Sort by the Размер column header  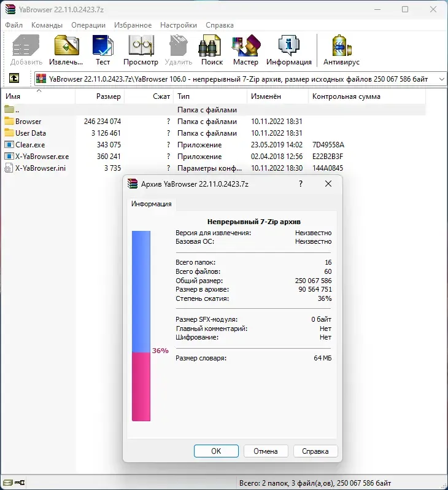tap(100, 96)
